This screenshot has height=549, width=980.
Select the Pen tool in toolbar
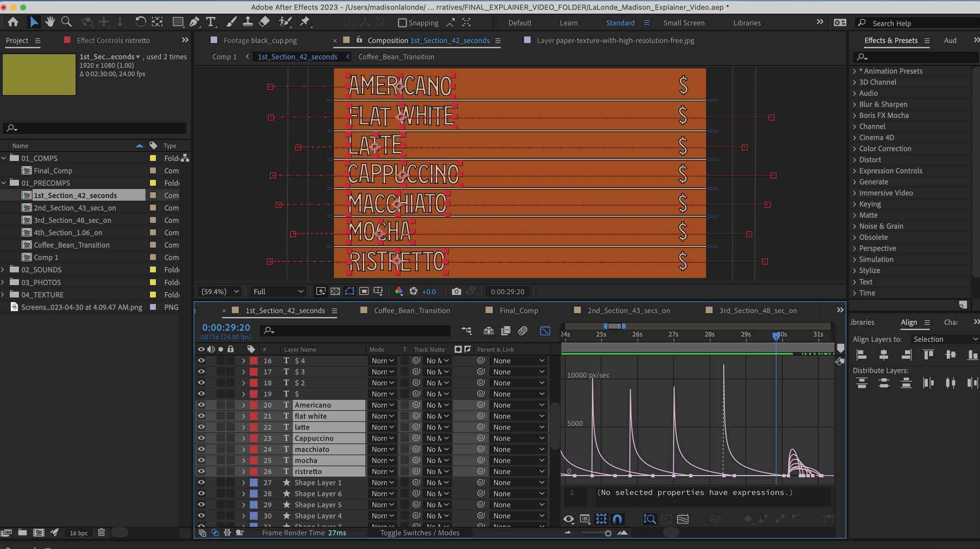194,22
